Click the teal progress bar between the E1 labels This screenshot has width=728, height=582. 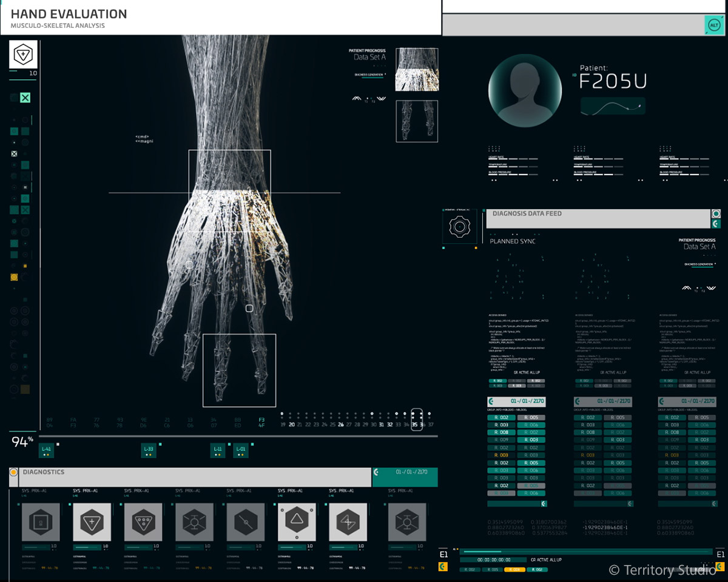coord(587,551)
